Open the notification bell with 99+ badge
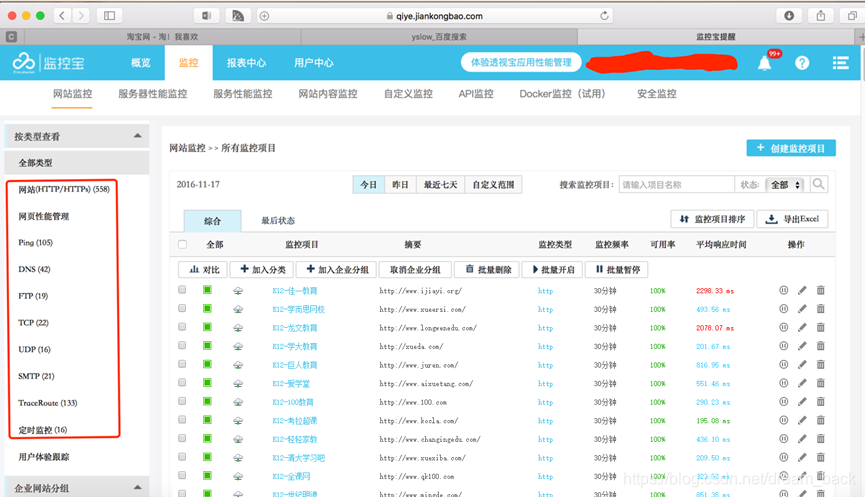This screenshot has width=865, height=497. pos(765,63)
